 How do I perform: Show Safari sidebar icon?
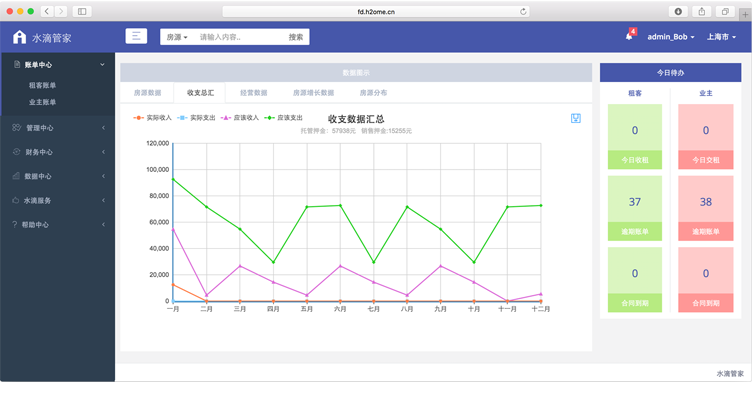coord(82,12)
